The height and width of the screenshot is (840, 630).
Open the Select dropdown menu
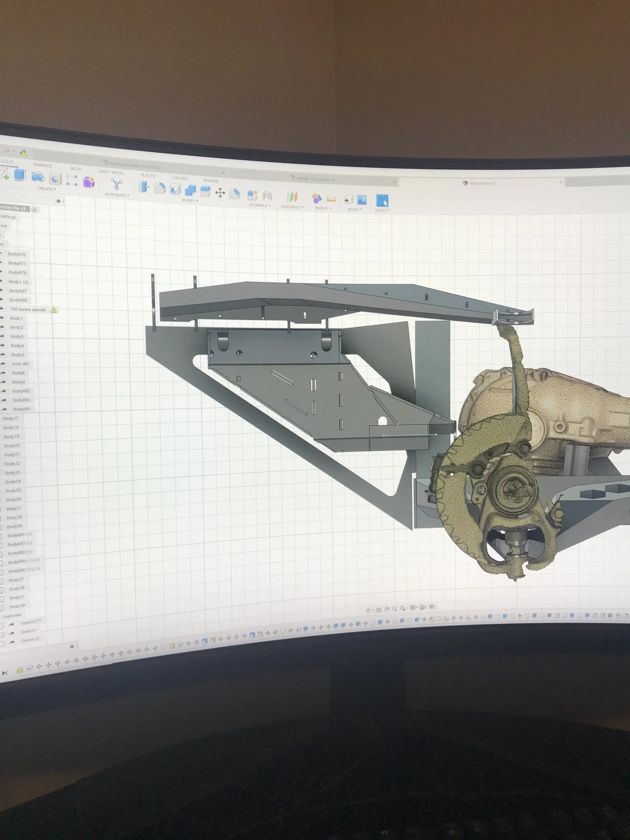click(x=382, y=210)
